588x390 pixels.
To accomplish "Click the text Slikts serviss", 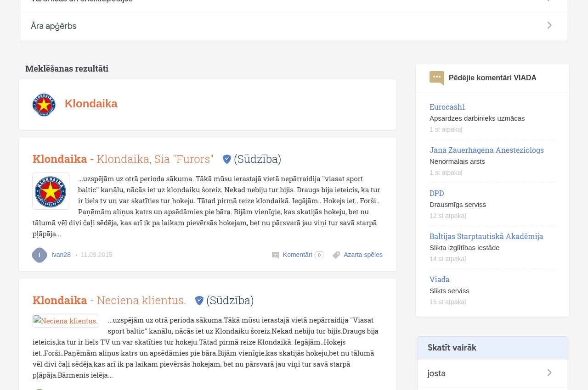I will point(449,291).
